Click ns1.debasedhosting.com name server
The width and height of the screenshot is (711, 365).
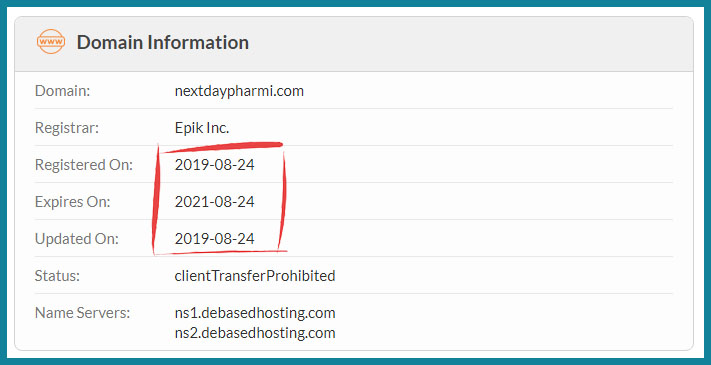click(255, 313)
